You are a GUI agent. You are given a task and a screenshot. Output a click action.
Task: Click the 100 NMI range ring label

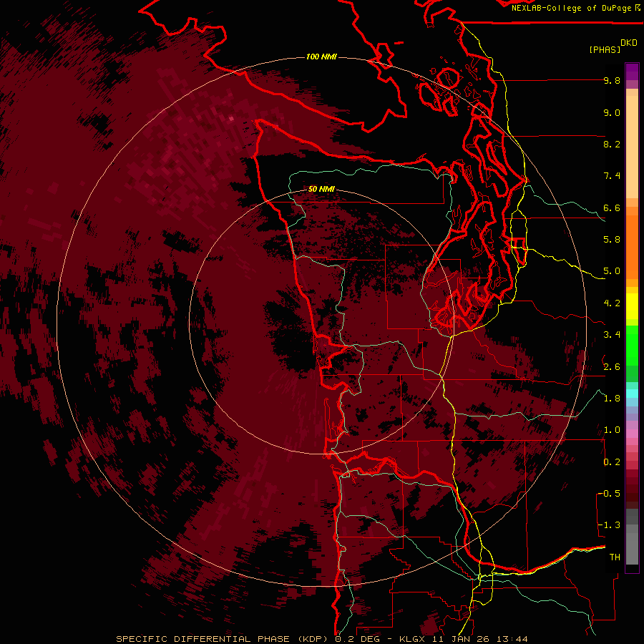(321, 57)
